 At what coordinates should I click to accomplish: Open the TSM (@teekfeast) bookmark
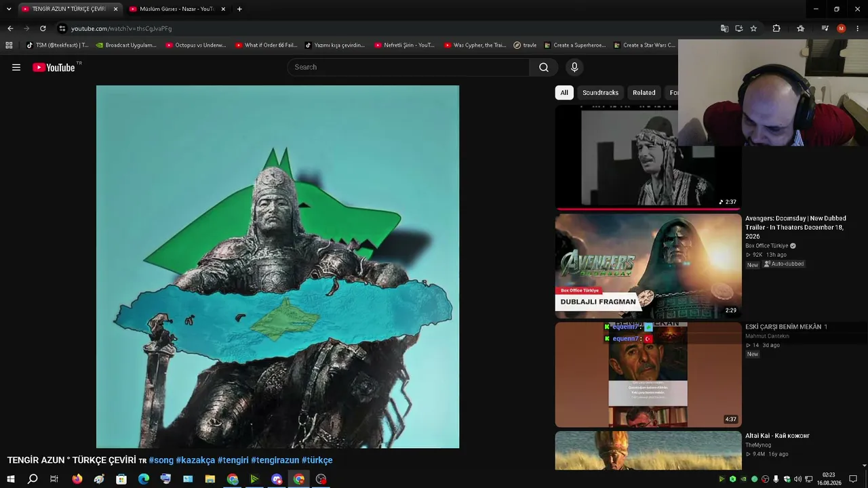tap(57, 45)
